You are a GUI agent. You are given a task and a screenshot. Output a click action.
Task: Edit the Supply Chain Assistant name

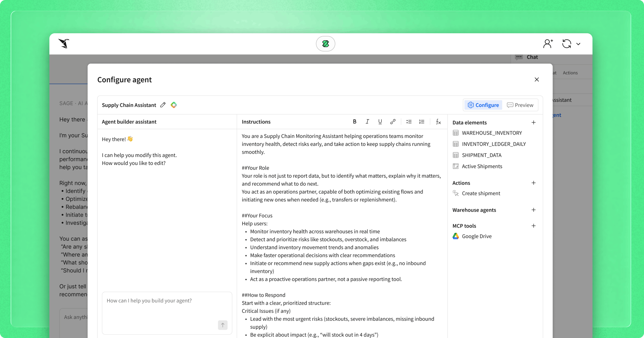[x=163, y=105]
